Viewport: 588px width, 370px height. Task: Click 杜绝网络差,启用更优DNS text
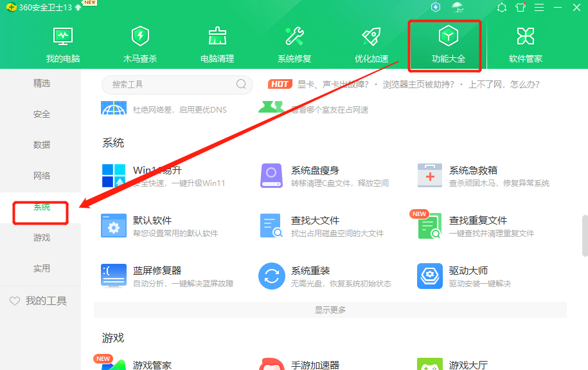click(180, 109)
